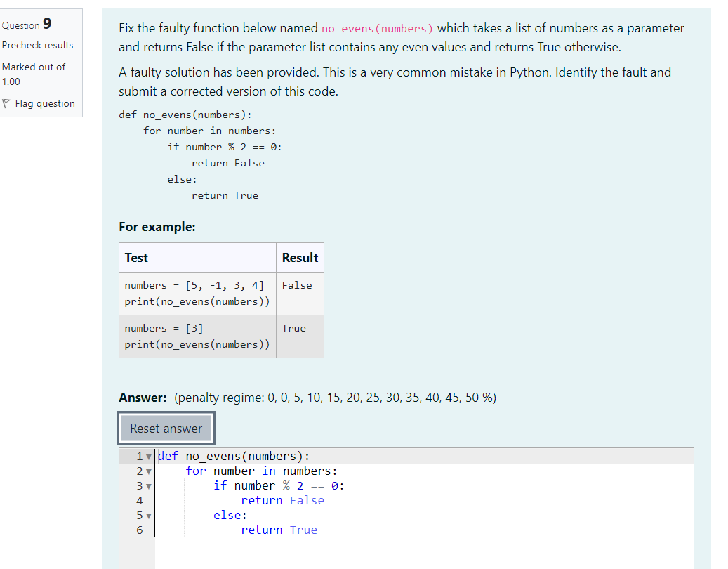Collapse the fold arrow on line 1
The image size is (728, 569).
149,457
